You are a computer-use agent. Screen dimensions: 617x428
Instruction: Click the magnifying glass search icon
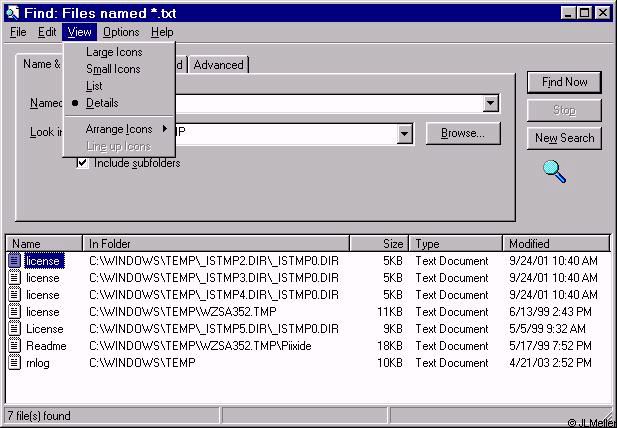(x=554, y=171)
